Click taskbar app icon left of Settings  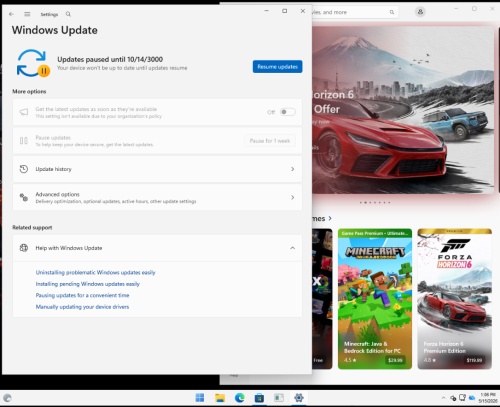click(279, 398)
